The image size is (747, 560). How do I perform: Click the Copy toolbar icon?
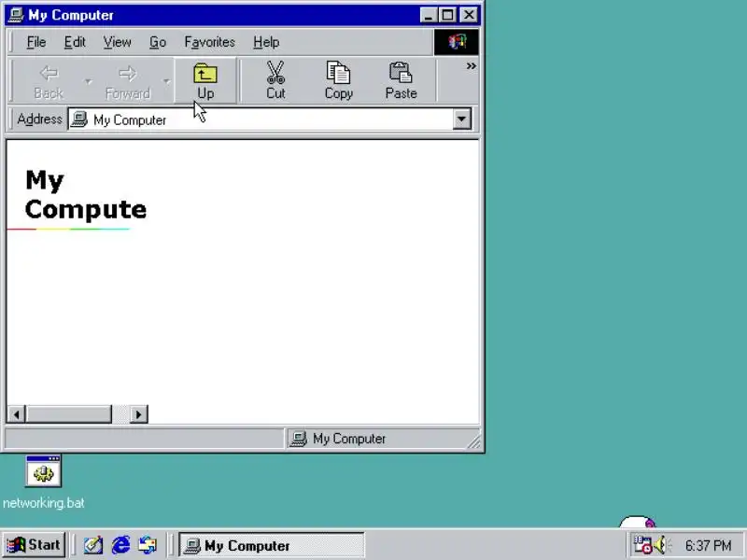pos(338,73)
